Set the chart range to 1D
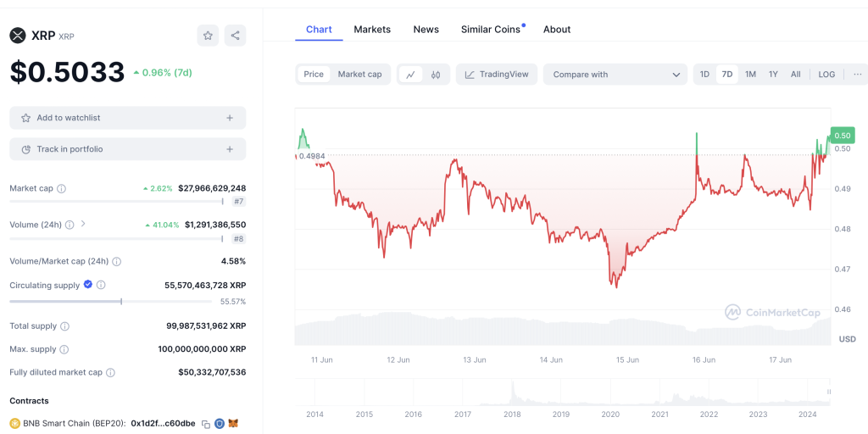The image size is (868, 434). [704, 75]
